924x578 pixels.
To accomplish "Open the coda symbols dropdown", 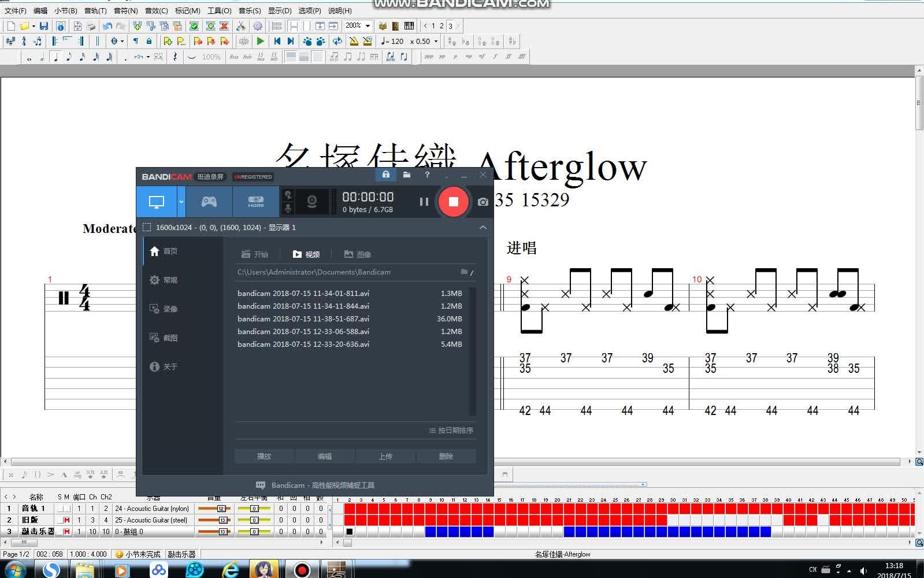I will pyautogui.click(x=122, y=41).
